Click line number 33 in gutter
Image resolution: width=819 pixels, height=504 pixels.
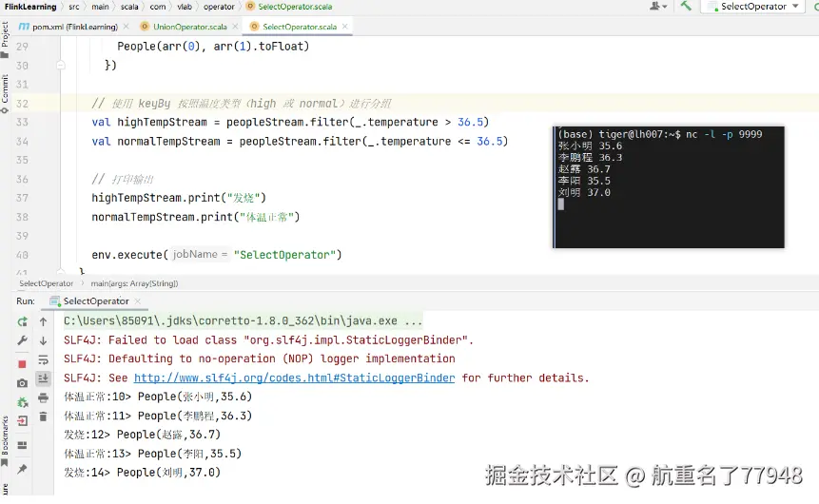coord(22,123)
